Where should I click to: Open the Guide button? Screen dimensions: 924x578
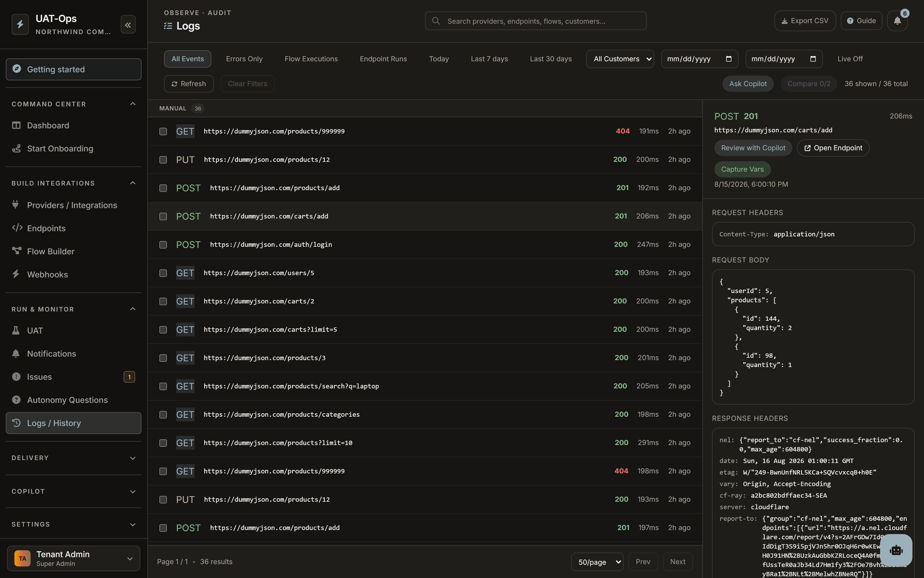tap(861, 21)
